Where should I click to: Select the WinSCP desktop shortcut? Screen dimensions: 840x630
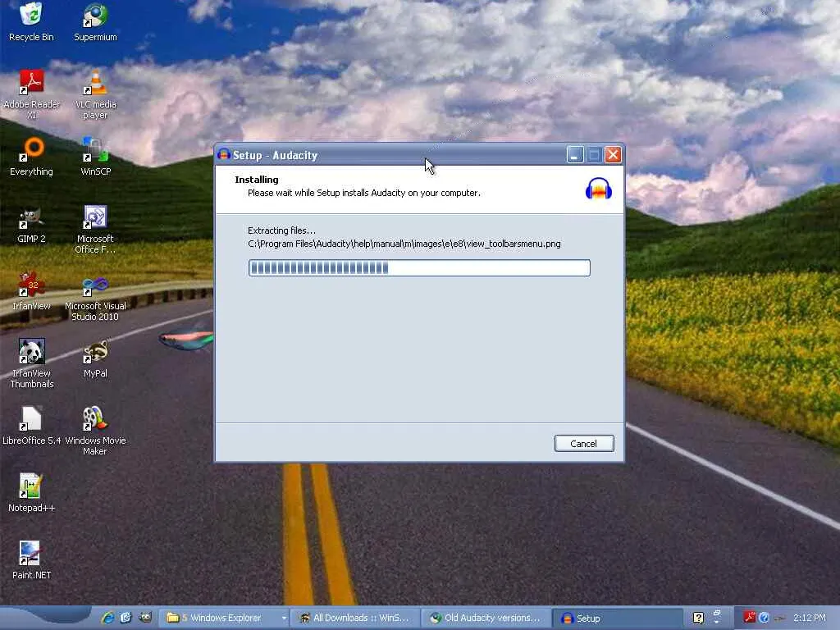click(x=95, y=157)
